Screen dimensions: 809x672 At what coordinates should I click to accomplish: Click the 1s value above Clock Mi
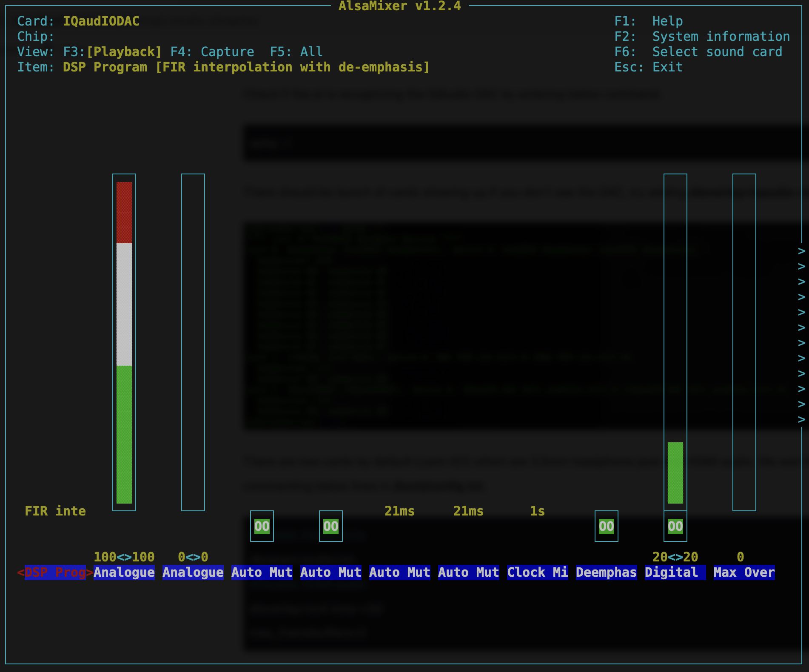[537, 511]
